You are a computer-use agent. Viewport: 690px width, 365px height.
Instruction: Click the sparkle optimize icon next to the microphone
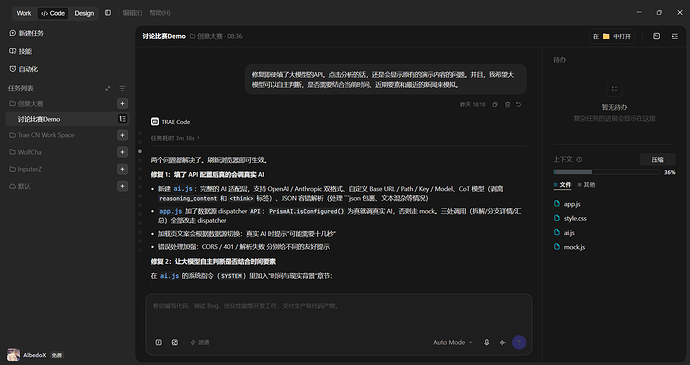(503, 342)
